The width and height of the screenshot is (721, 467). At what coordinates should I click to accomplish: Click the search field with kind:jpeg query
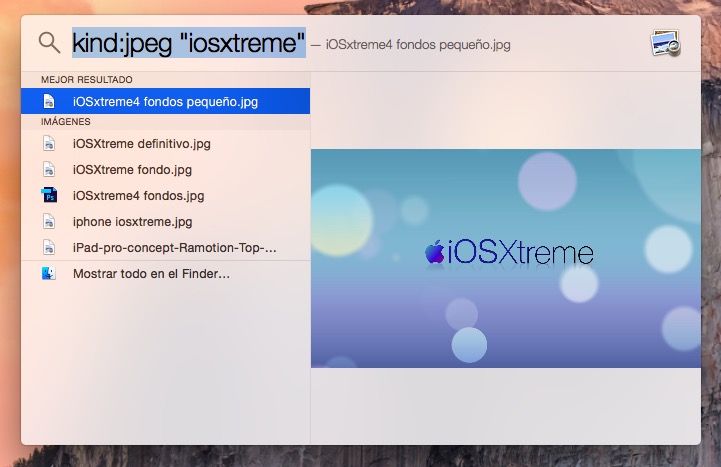[189, 43]
